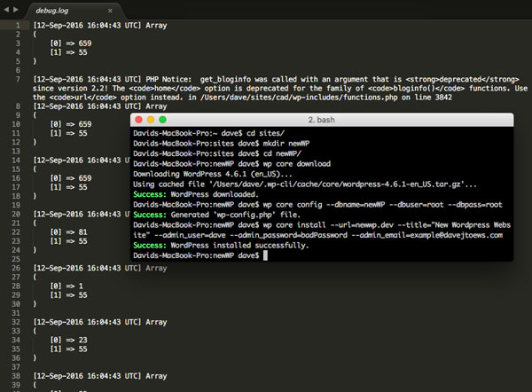Viewport: 532px width, 392px height.
Task: Click '[0] => 1' on editor line 28
Action: 66,286
